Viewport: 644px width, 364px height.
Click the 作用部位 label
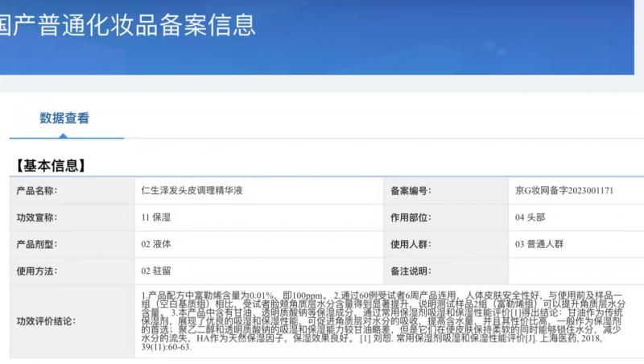point(411,217)
